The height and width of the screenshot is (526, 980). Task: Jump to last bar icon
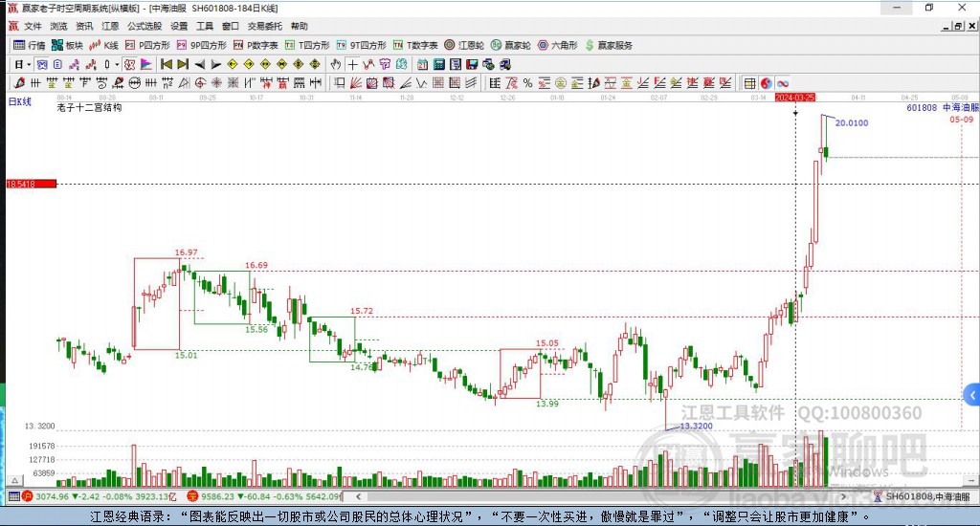(183, 64)
